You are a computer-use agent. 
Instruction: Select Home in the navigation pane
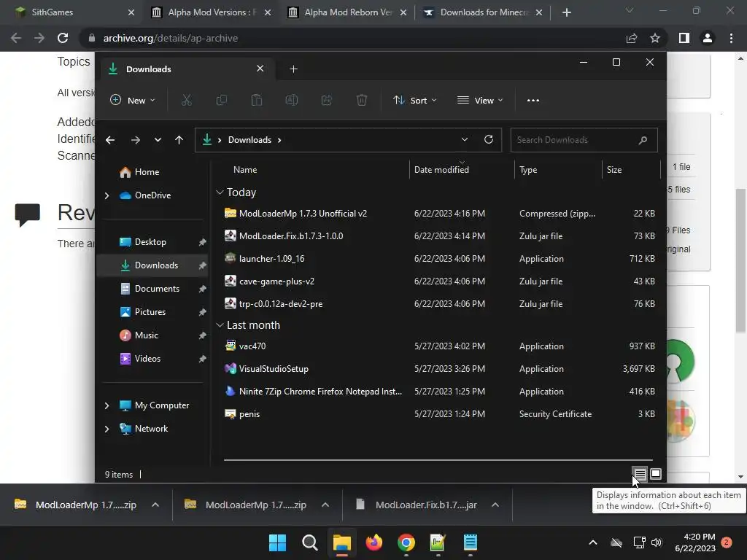147,172
